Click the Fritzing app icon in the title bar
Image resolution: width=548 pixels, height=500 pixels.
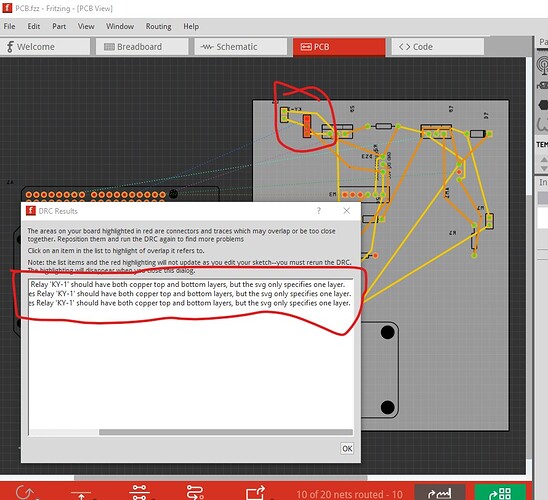7,8
